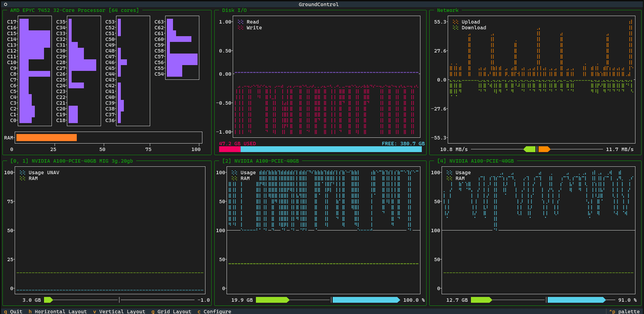This screenshot has width=644, height=314.
Task: Click the '19.9 GB' GPU [2] memory value
Action: click(x=242, y=300)
